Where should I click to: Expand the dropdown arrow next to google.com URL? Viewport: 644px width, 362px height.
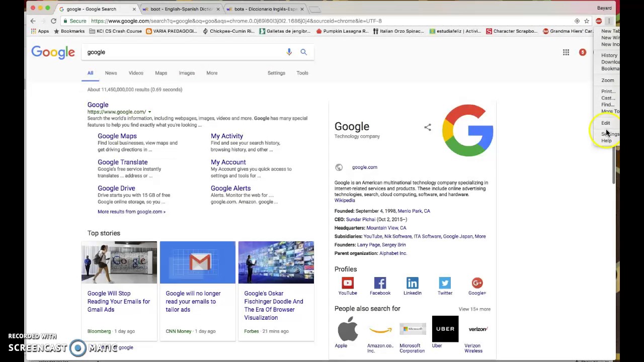149,112
